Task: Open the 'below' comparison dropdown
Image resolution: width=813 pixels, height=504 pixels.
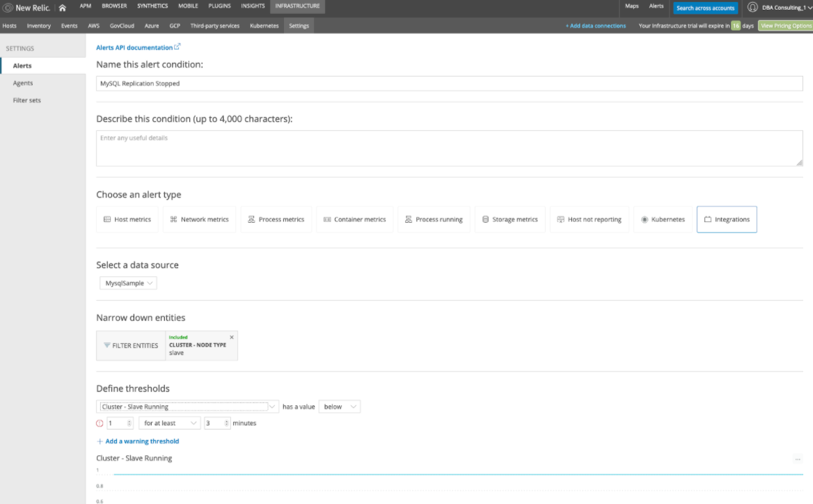Action: point(340,407)
